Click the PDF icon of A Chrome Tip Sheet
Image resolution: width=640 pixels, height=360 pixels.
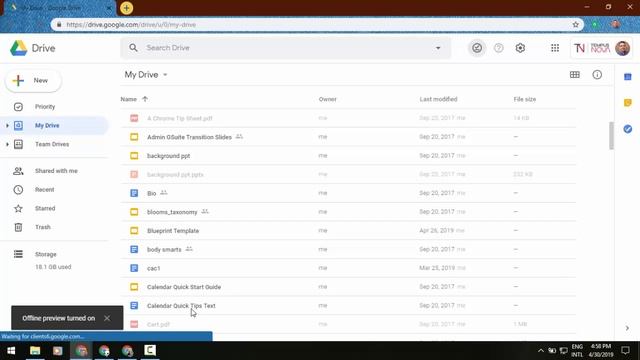tap(134, 118)
